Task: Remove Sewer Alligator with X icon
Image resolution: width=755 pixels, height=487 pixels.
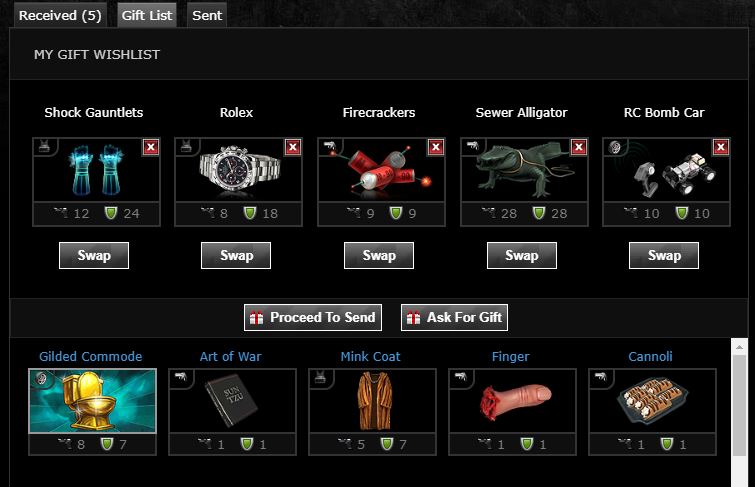Action: click(x=578, y=147)
